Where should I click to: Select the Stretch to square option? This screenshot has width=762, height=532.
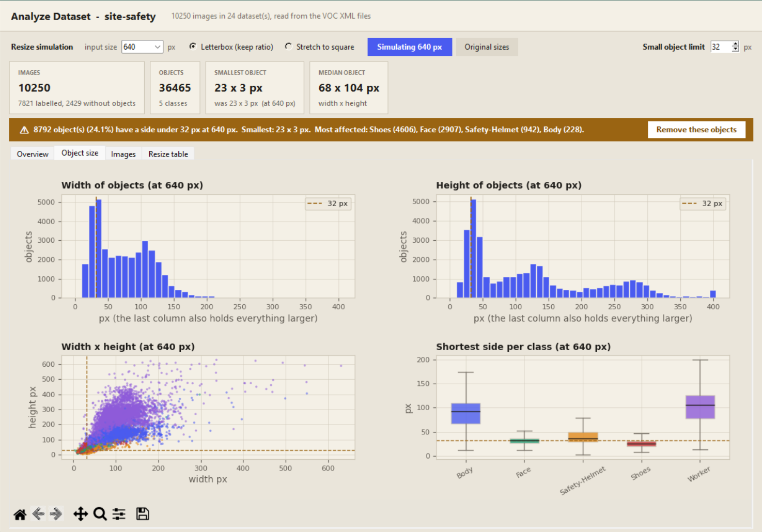point(320,47)
